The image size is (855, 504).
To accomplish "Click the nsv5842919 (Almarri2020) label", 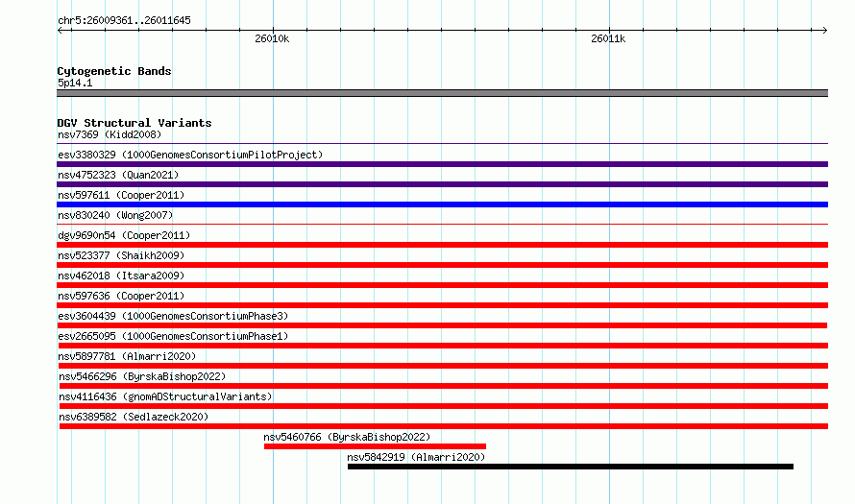I will pyautogui.click(x=416, y=457).
